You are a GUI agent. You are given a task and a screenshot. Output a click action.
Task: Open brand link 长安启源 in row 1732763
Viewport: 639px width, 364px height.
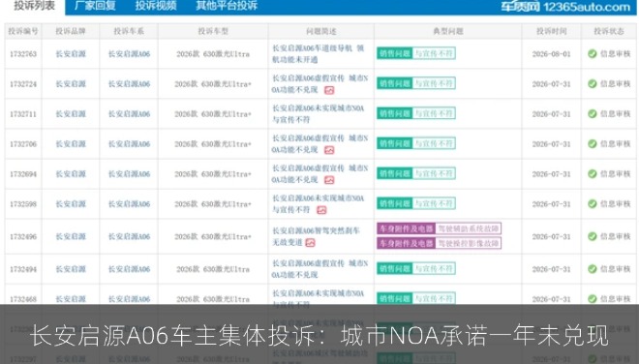71,54
